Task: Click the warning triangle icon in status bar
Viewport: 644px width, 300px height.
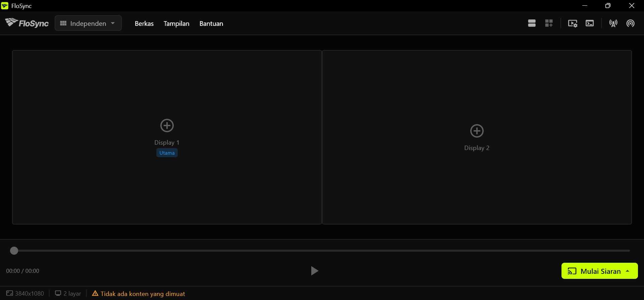Action: point(95,293)
